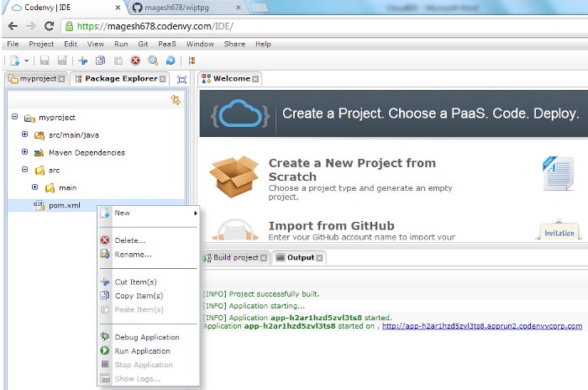Viewport: 588px width, 390px height.
Task: Choose Debug Application from context menu
Action: (149, 337)
